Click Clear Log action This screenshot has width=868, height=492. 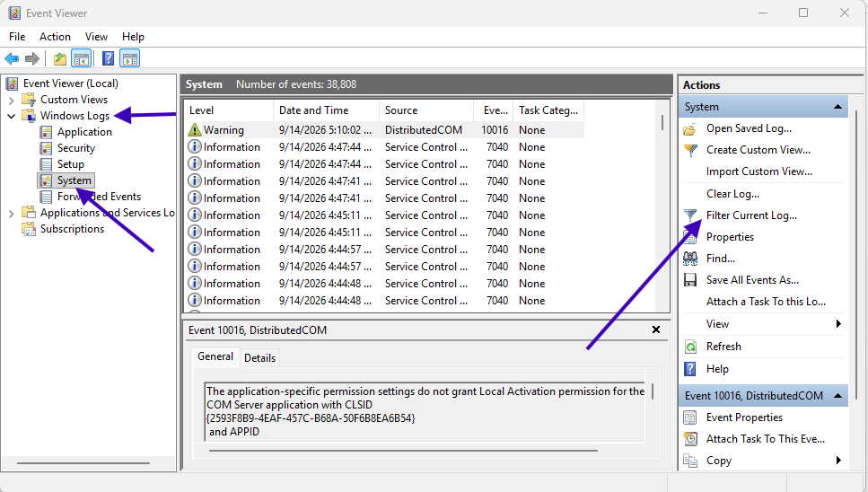(732, 194)
